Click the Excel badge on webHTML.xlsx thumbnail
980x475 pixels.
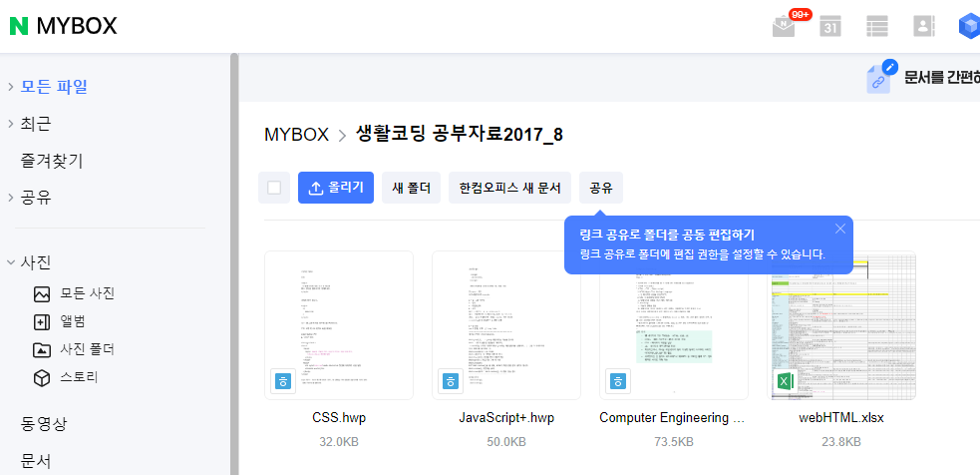point(786,381)
